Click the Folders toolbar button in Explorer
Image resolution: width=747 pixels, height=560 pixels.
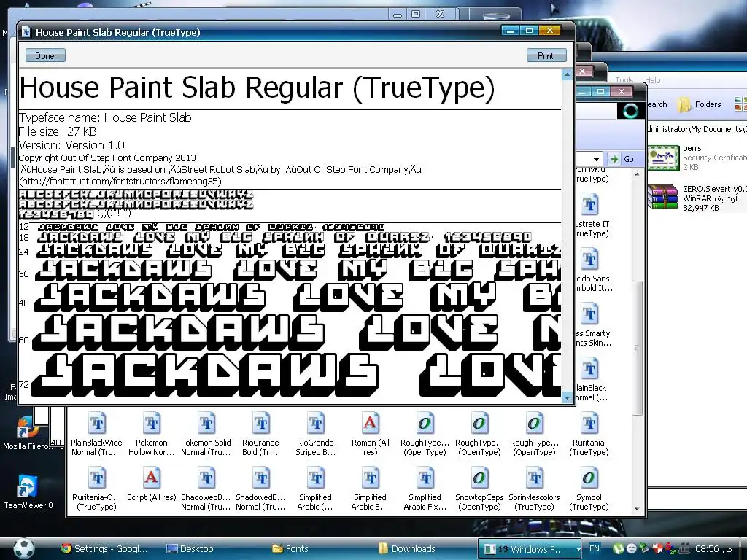pos(700,104)
